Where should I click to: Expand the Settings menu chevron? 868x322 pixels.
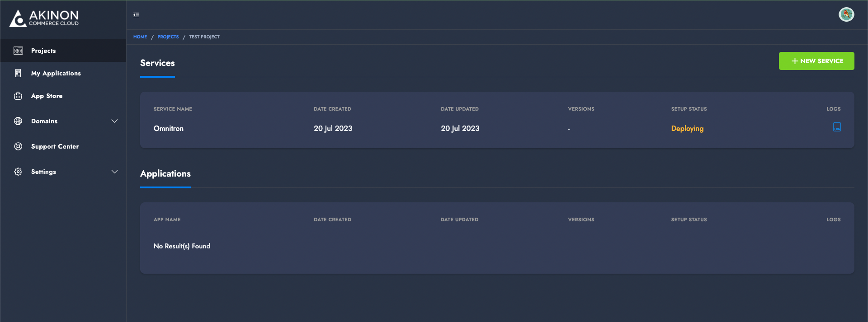pyautogui.click(x=114, y=172)
